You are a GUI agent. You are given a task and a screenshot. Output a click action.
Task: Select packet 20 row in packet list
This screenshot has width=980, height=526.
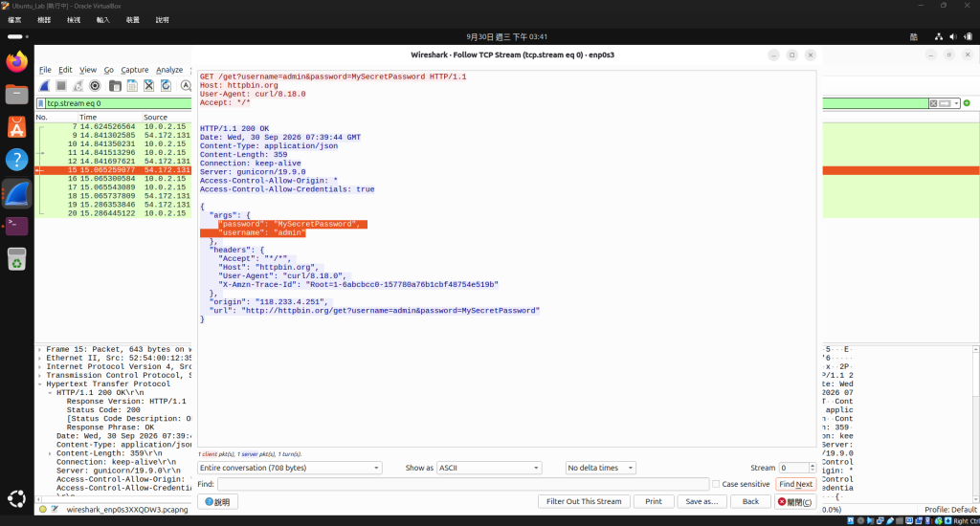113,213
